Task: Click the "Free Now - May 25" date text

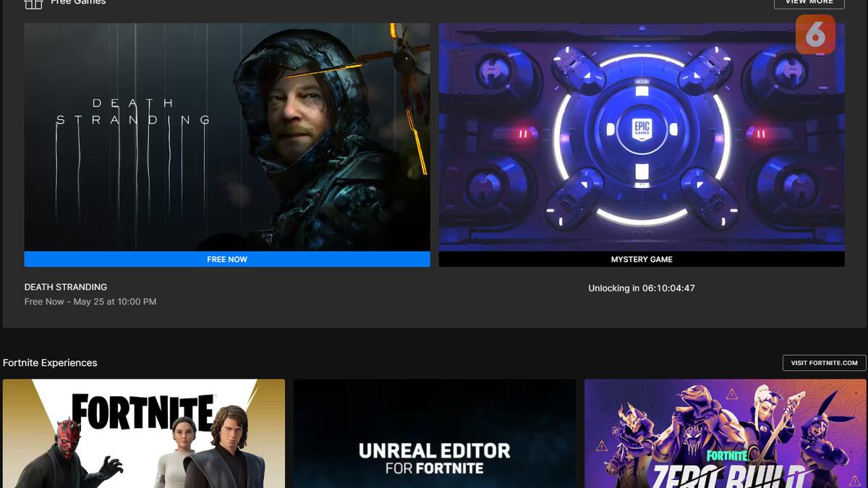Action: click(x=90, y=301)
